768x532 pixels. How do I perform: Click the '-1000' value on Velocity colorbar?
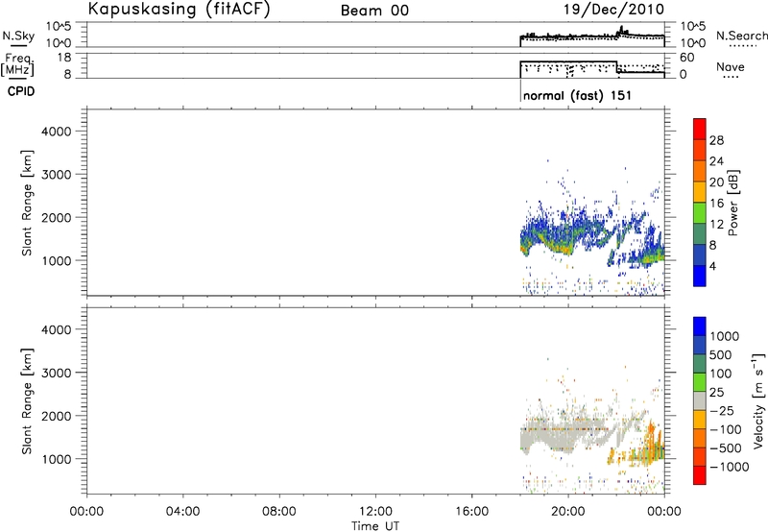(730, 467)
